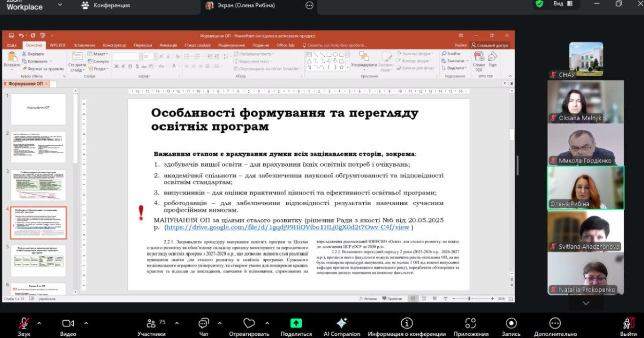Open the AI Companion icon
Image resolution: width=644 pixels, height=338 pixels.
point(342,323)
